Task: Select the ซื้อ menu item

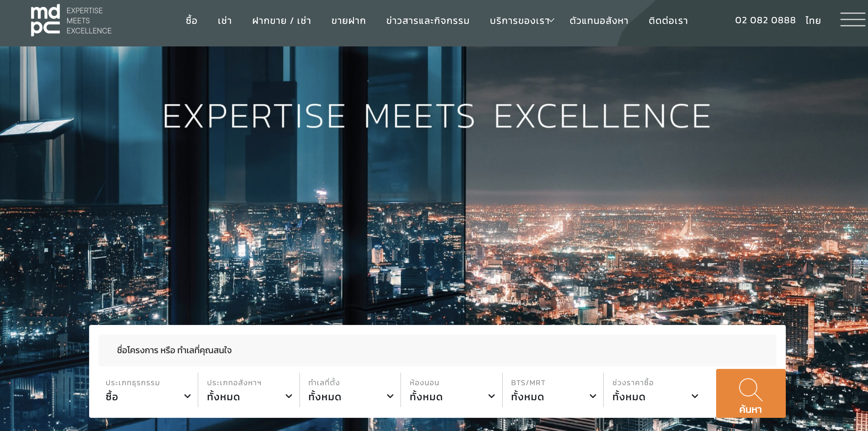Action: (191, 20)
